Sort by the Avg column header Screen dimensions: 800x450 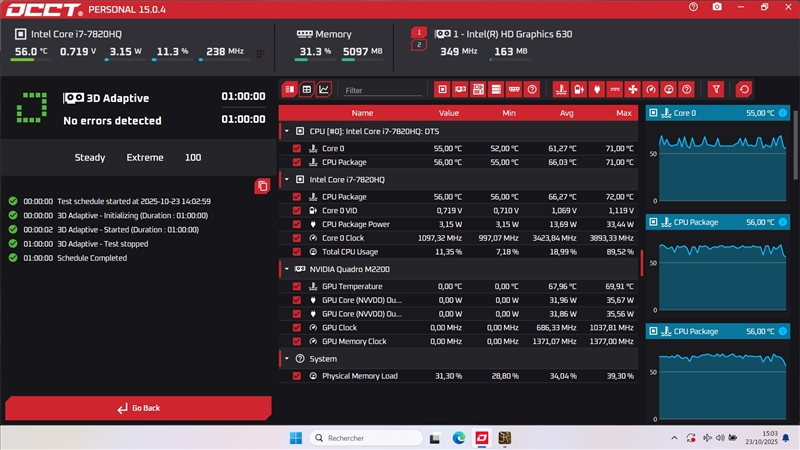pyautogui.click(x=567, y=113)
